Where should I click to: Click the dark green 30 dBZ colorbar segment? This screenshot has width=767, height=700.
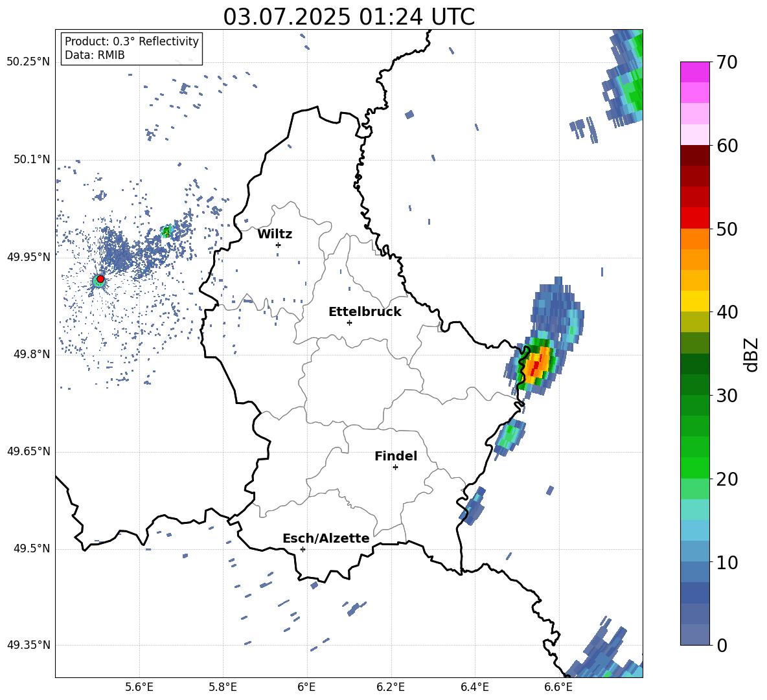point(694,384)
